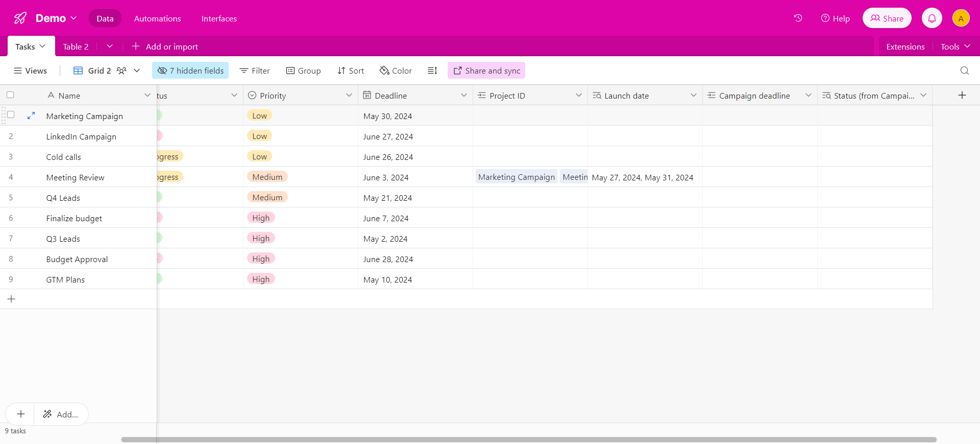
Task: Open search magnifier in view bar
Action: pyautogui.click(x=965, y=71)
